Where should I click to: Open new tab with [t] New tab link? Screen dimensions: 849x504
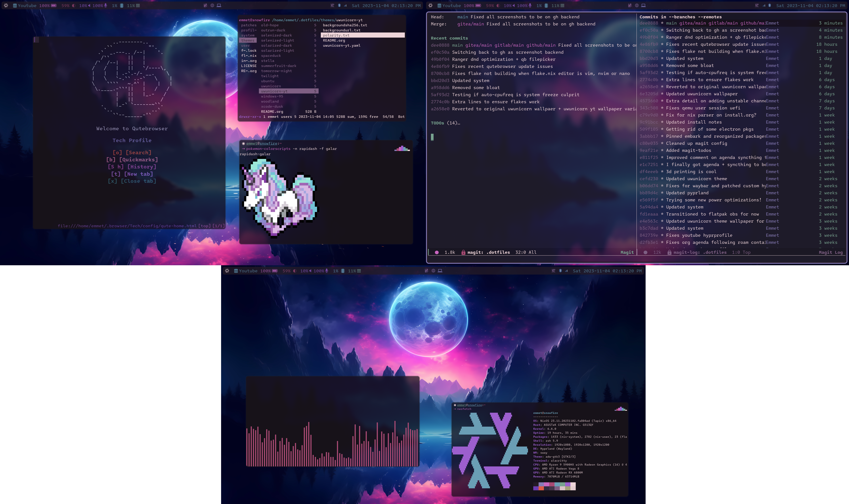click(132, 174)
